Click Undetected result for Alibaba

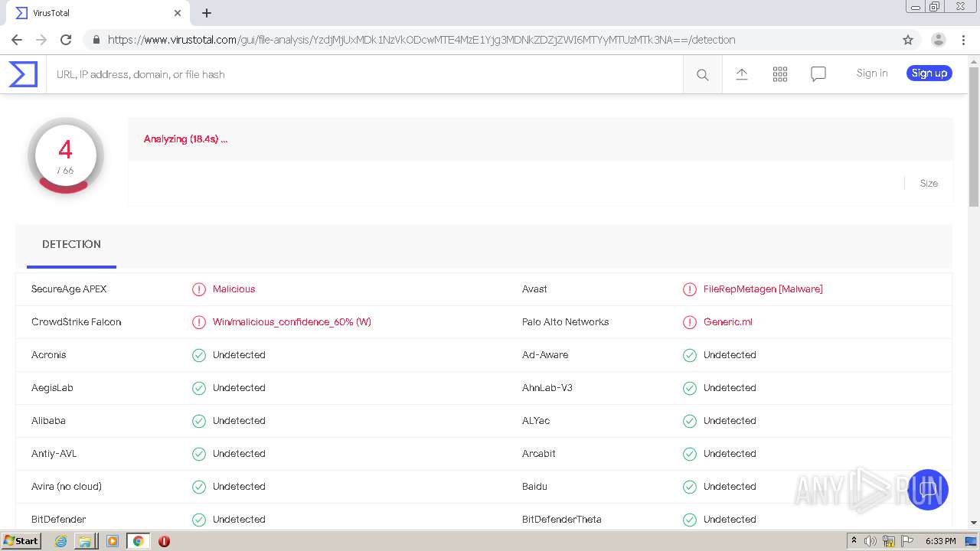coord(239,421)
